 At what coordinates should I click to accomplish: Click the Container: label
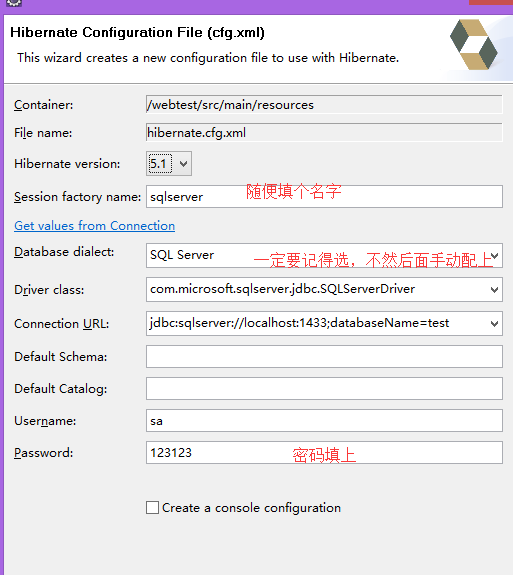point(44,105)
